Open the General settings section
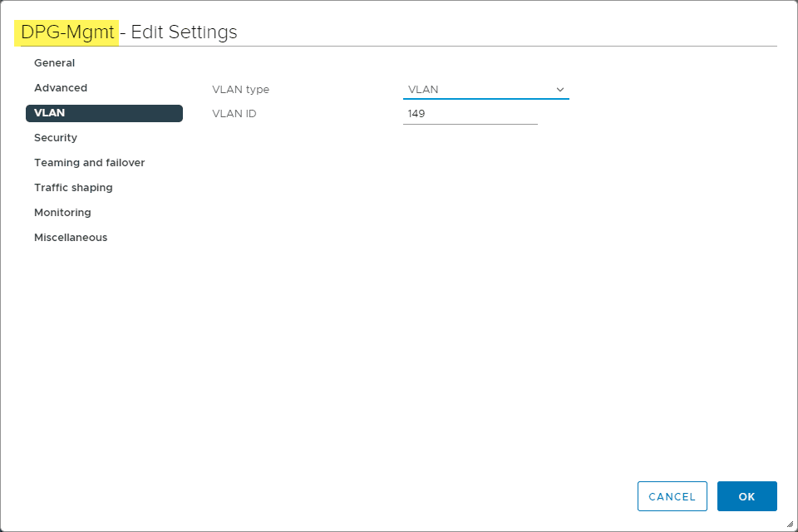Viewport: 798px width, 532px height. 54,63
